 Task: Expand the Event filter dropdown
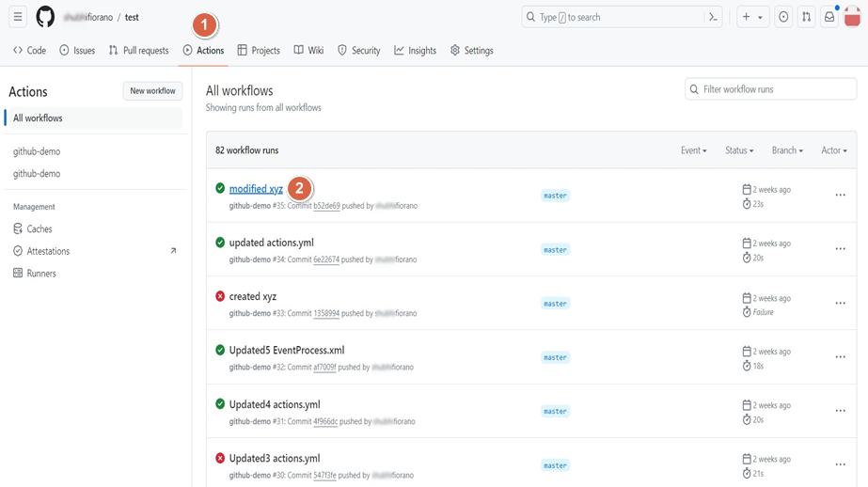pyautogui.click(x=693, y=150)
